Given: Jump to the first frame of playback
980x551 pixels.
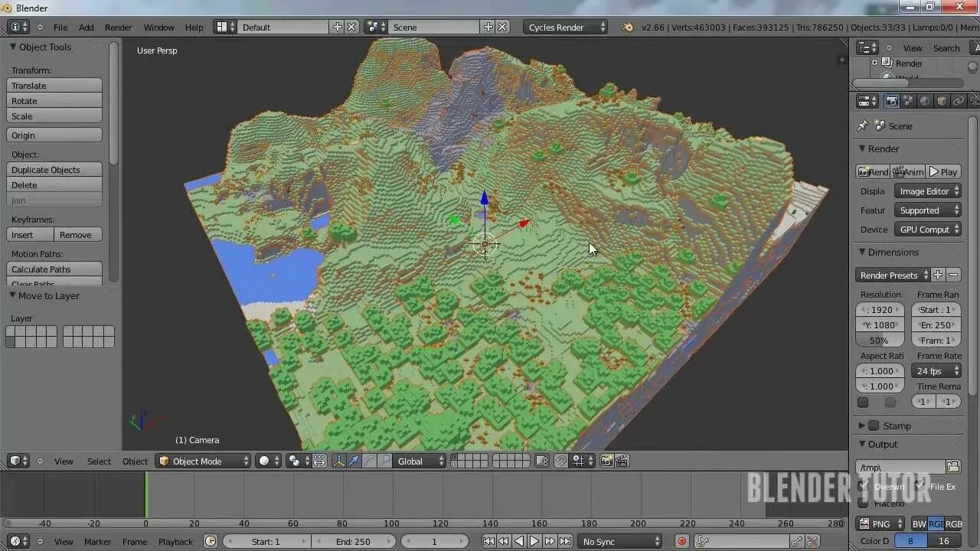Looking at the screenshot, I should coord(488,541).
